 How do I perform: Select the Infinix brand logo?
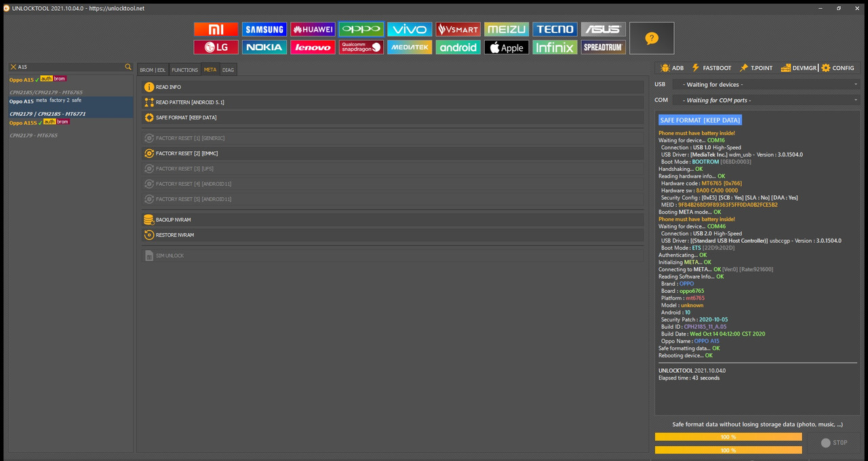pos(555,47)
